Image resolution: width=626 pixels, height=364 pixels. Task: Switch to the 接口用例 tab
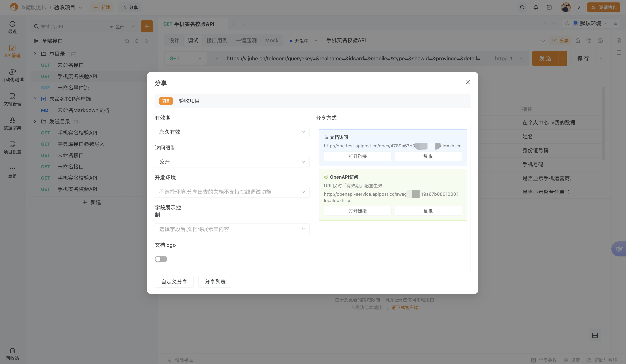[x=217, y=40]
